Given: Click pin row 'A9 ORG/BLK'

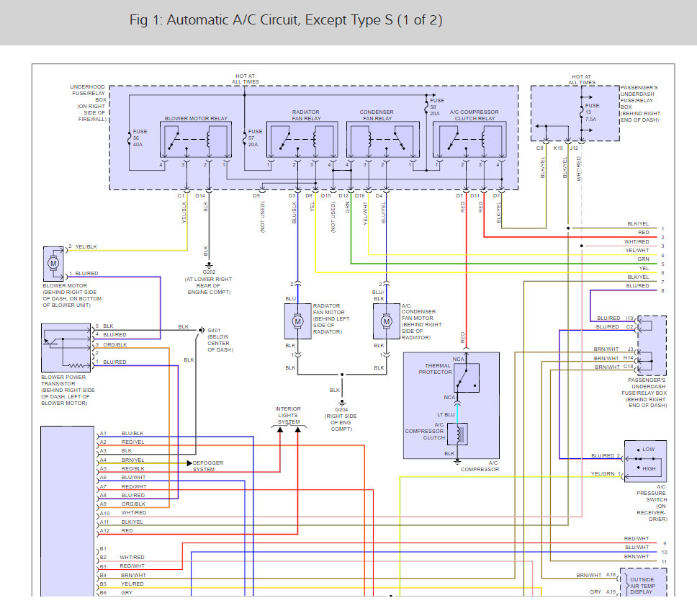Looking at the screenshot, I should (x=122, y=504).
